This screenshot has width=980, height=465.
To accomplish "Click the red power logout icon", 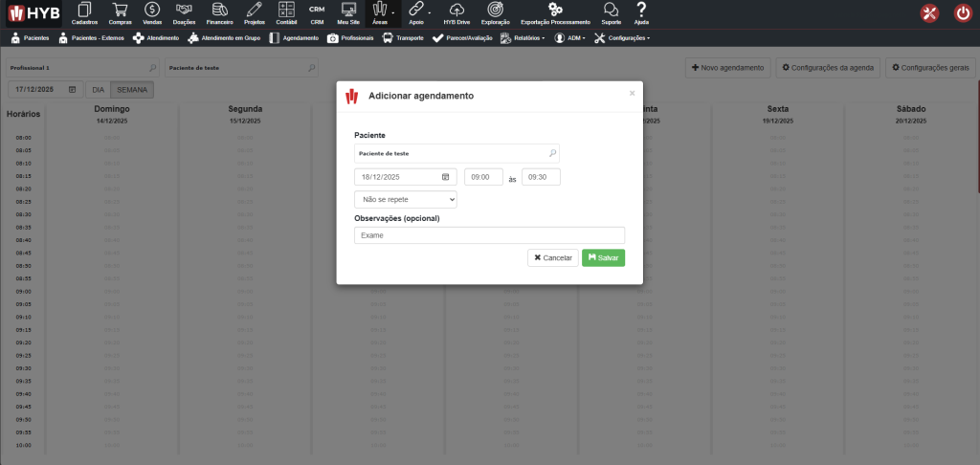I will (x=963, y=13).
